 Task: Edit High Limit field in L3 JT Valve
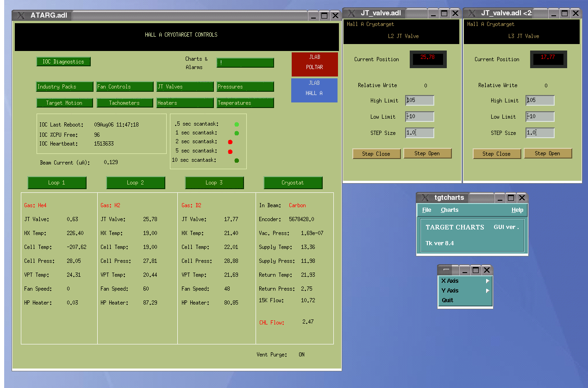point(540,101)
